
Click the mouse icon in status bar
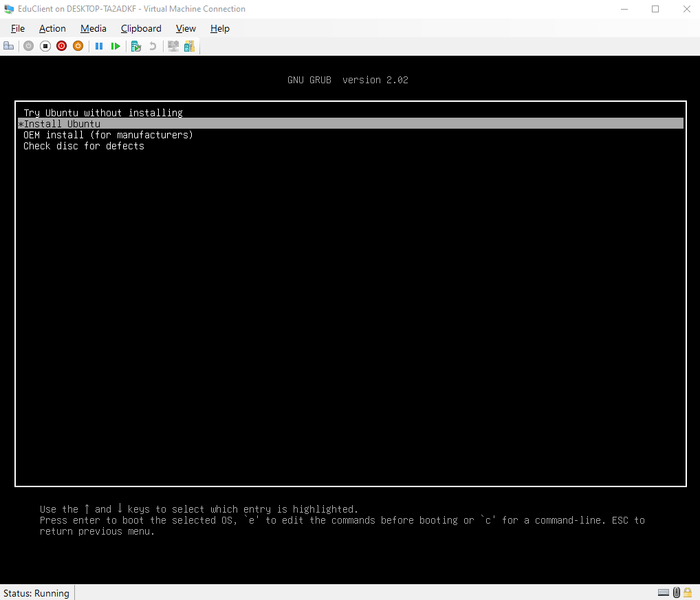tap(677, 592)
